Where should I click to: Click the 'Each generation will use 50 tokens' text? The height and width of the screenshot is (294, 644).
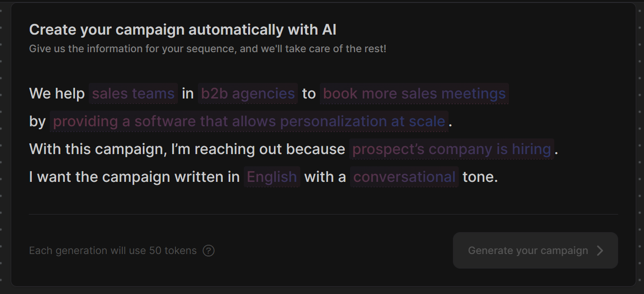113,250
